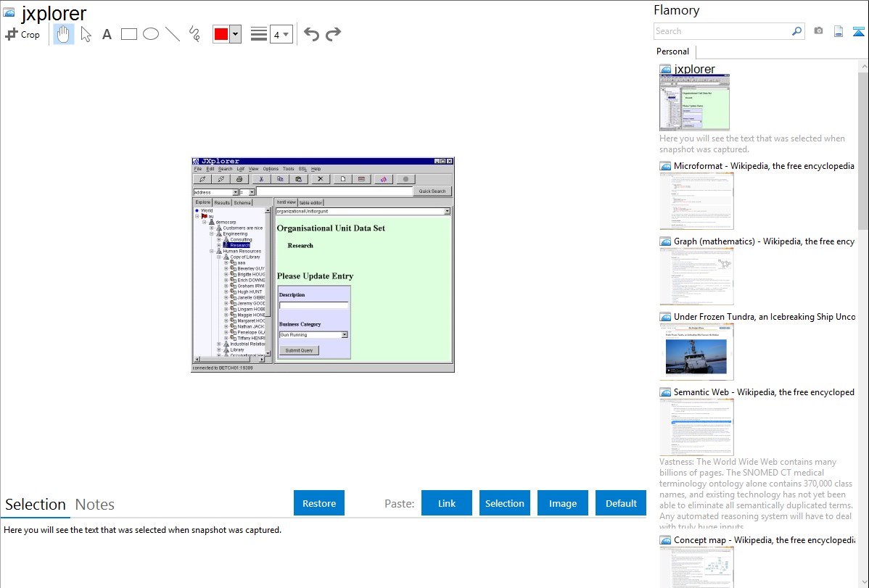Open 'Concept map - Wikipedia' snapshot title
Image resolution: width=869 pixels, height=588 pixels.
click(764, 539)
